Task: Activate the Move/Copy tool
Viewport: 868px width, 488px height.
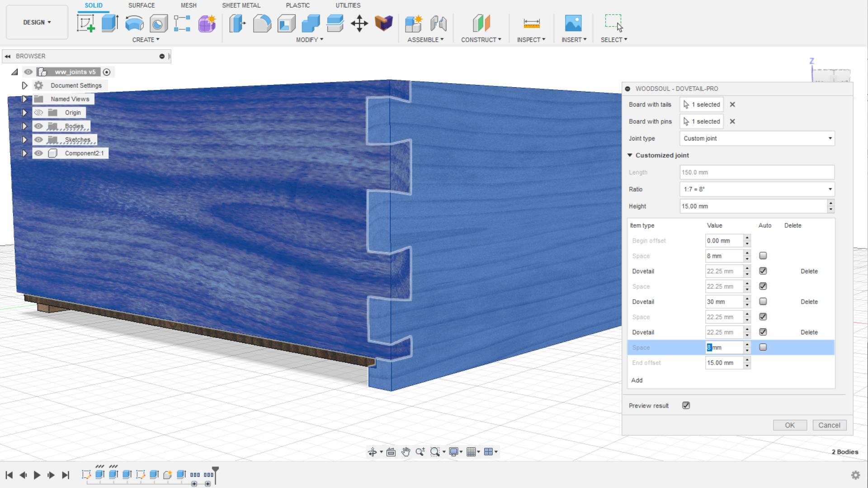Action: pyautogui.click(x=359, y=24)
